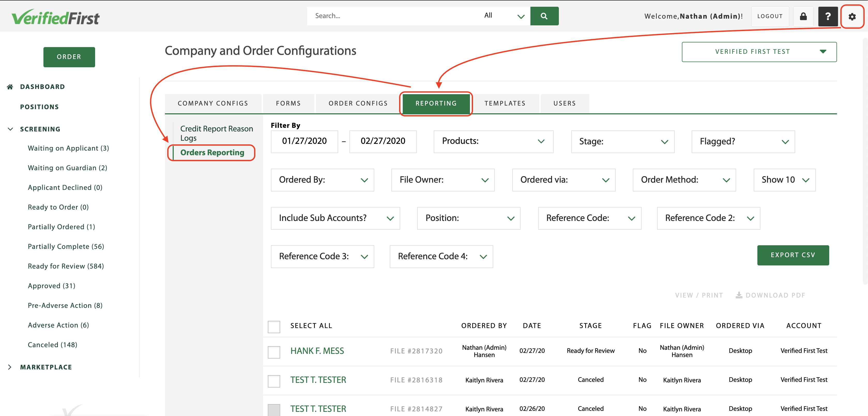Click the start date 01/27/2020 field

304,142
